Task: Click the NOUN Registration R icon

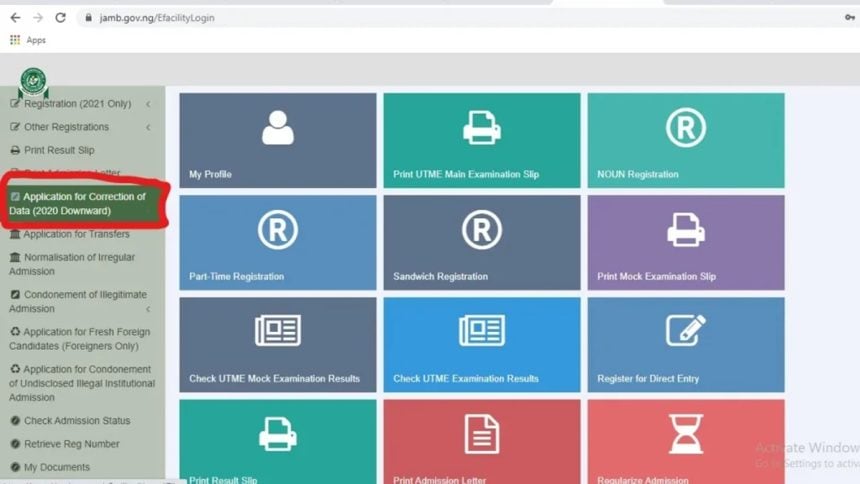Action: point(685,128)
